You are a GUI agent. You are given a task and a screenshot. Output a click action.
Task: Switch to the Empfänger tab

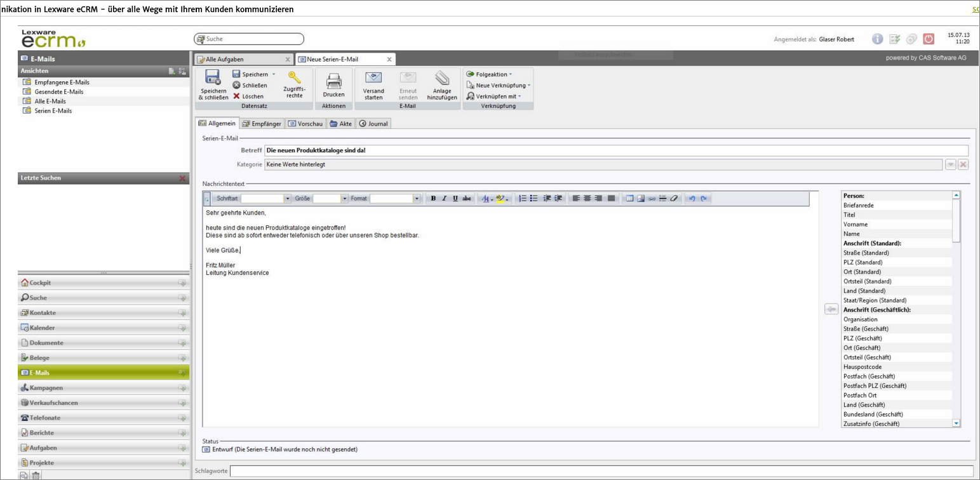click(x=261, y=123)
